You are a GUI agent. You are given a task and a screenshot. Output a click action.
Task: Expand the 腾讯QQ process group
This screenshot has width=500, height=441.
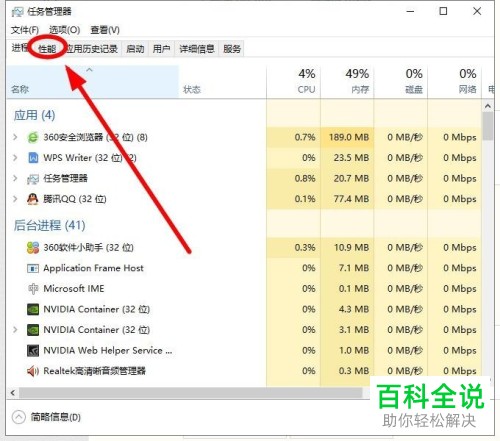click(x=15, y=199)
